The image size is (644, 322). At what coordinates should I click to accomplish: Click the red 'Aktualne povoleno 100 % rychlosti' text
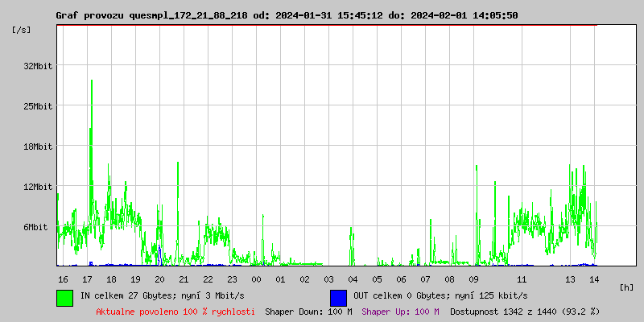coord(175,312)
